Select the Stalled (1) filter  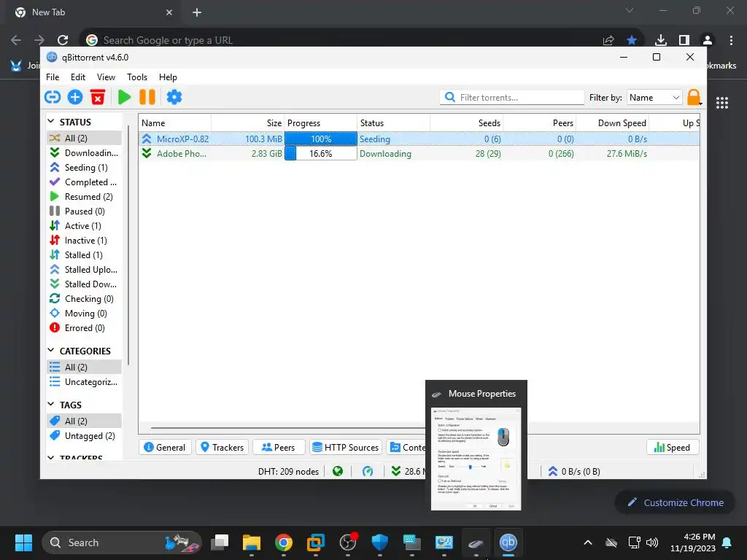[x=85, y=255]
